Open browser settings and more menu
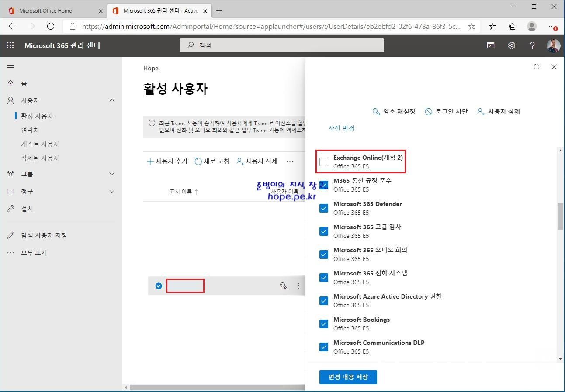 [553, 26]
